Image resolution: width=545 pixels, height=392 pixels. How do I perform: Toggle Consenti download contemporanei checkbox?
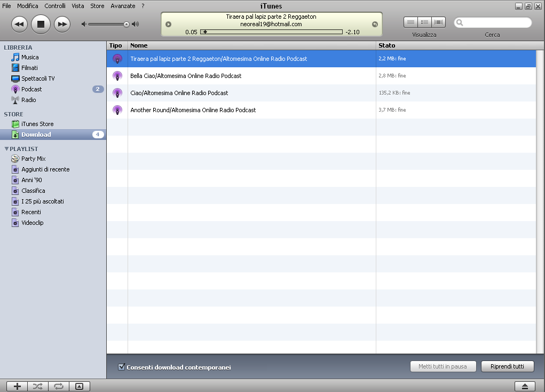[121, 366]
